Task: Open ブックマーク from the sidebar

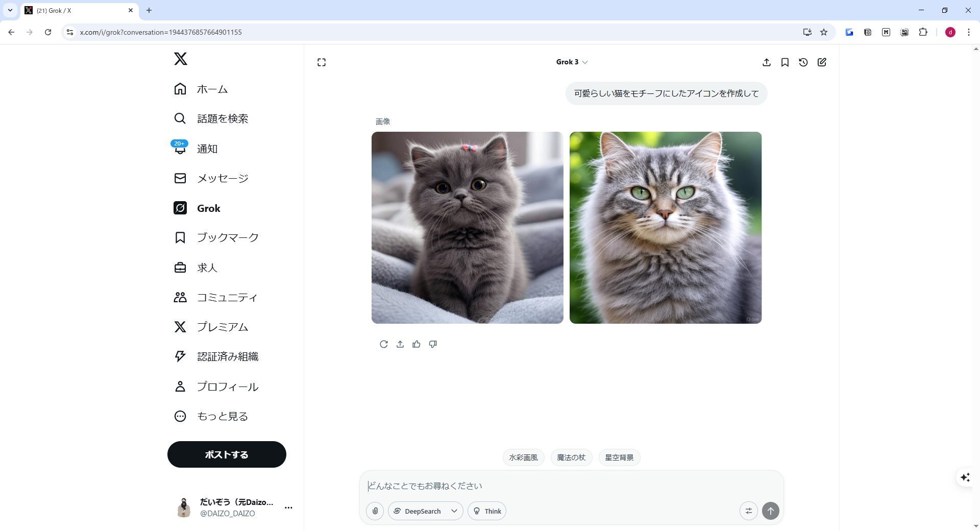Action: coord(228,237)
